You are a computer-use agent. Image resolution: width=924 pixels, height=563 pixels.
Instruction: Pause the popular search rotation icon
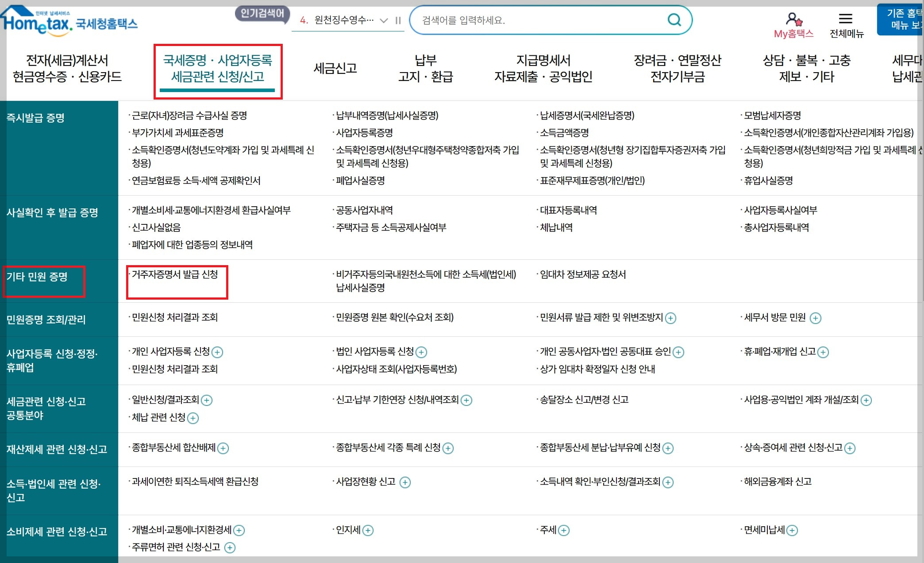tap(397, 20)
